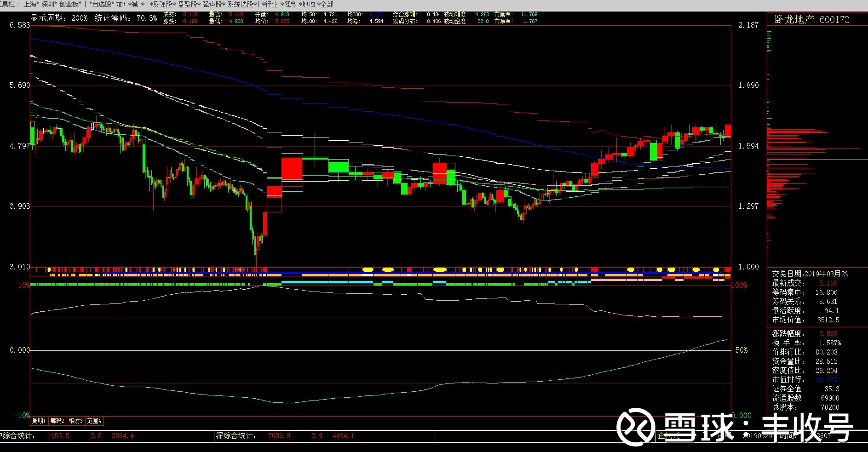Screen dimensions: 868x452
Task: Click the 显示周期: 200% setting
Action: click(x=59, y=18)
